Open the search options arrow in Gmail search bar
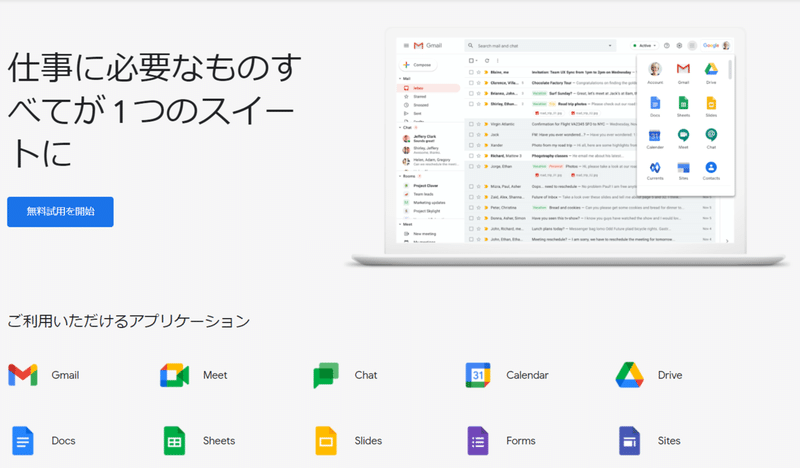Image resolution: width=800 pixels, height=468 pixels. (x=610, y=45)
